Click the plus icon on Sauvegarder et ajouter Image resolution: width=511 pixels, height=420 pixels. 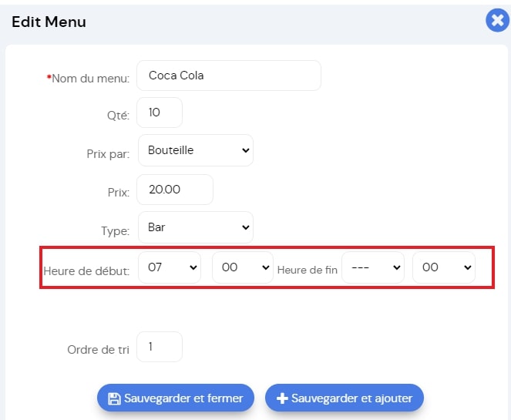(282, 398)
